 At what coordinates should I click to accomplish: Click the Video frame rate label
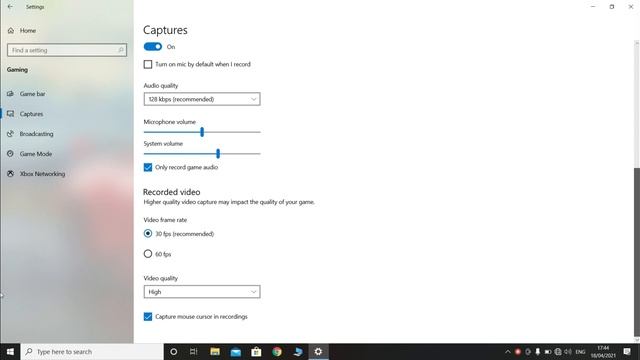pyautogui.click(x=165, y=220)
